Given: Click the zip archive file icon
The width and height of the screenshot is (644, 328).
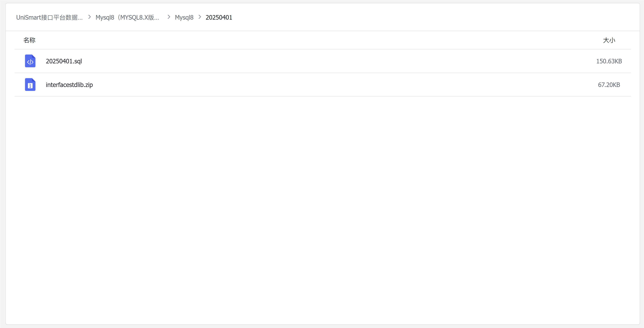Looking at the screenshot, I should click(x=30, y=84).
